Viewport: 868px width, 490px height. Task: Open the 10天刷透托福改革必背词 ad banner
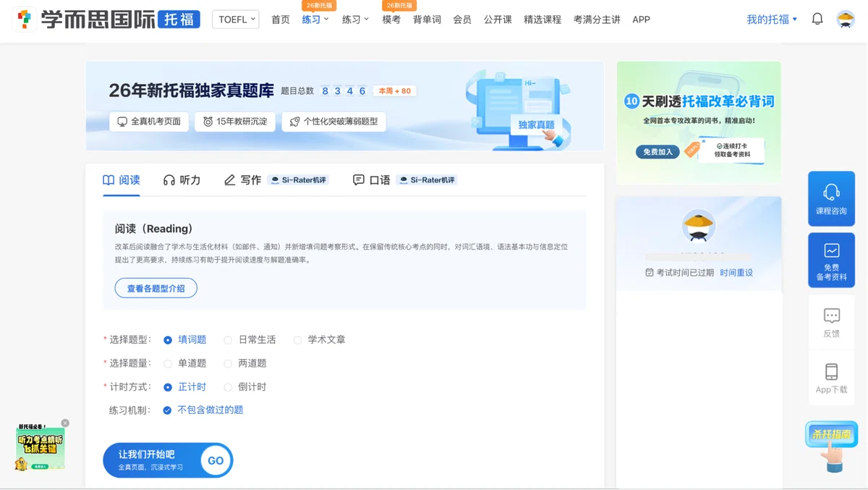pyautogui.click(x=699, y=122)
